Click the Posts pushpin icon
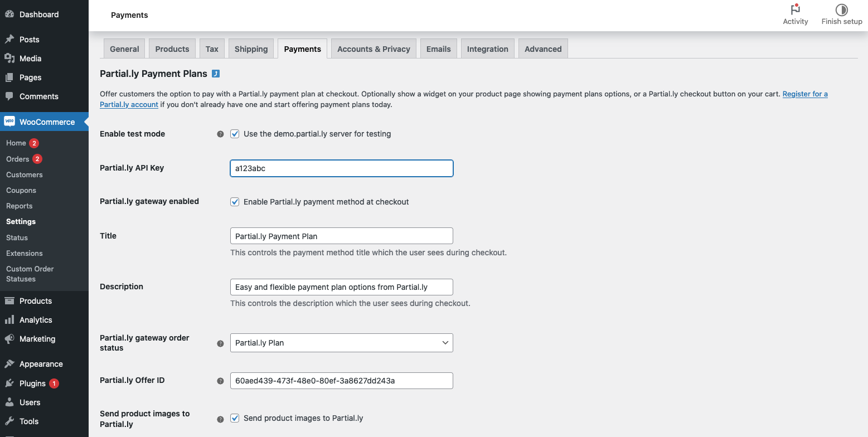The height and width of the screenshot is (437, 868). pos(9,40)
